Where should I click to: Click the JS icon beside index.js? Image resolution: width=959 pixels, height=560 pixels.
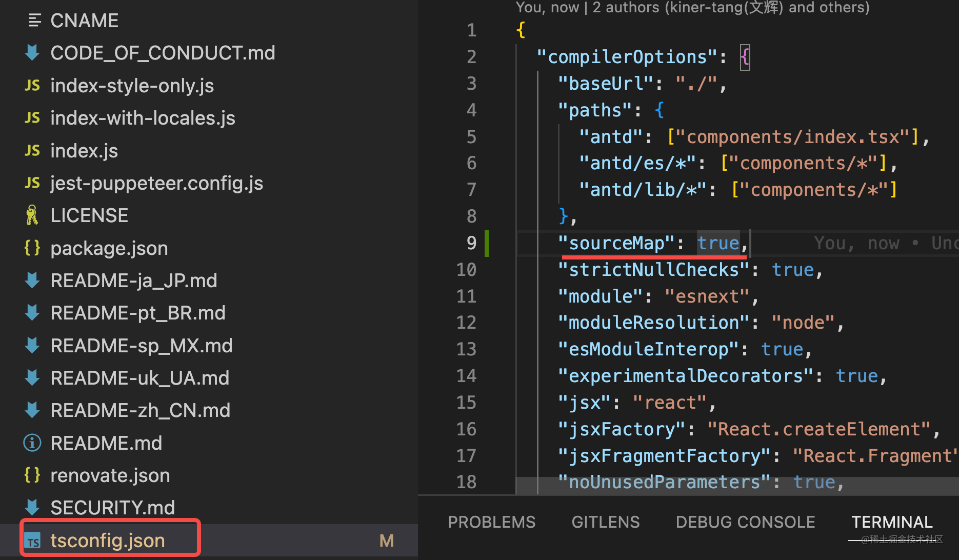pyautogui.click(x=32, y=151)
